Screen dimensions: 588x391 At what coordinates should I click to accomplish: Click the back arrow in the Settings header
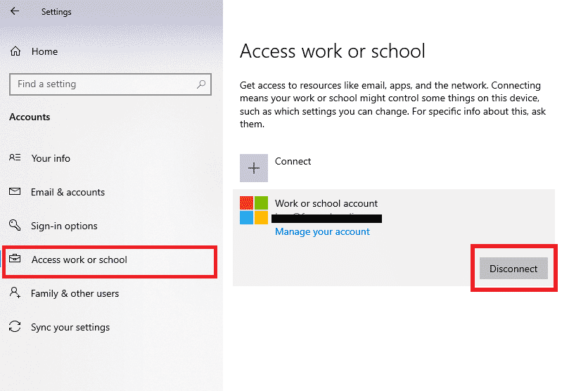pos(15,11)
